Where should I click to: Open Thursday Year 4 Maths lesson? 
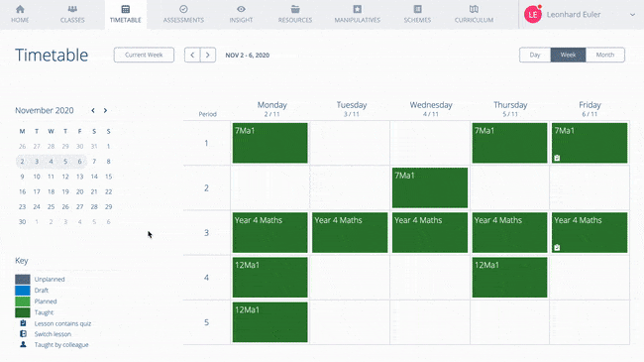[509, 232]
